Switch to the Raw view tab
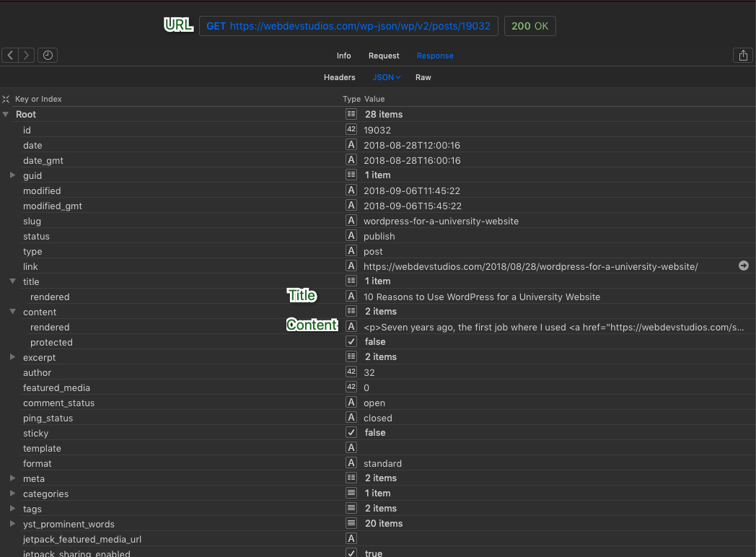Image resolution: width=756 pixels, height=557 pixels. click(x=423, y=77)
